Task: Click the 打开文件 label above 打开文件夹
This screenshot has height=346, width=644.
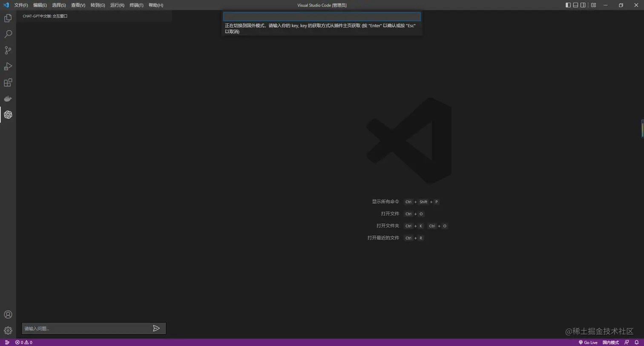Action: [x=390, y=214]
